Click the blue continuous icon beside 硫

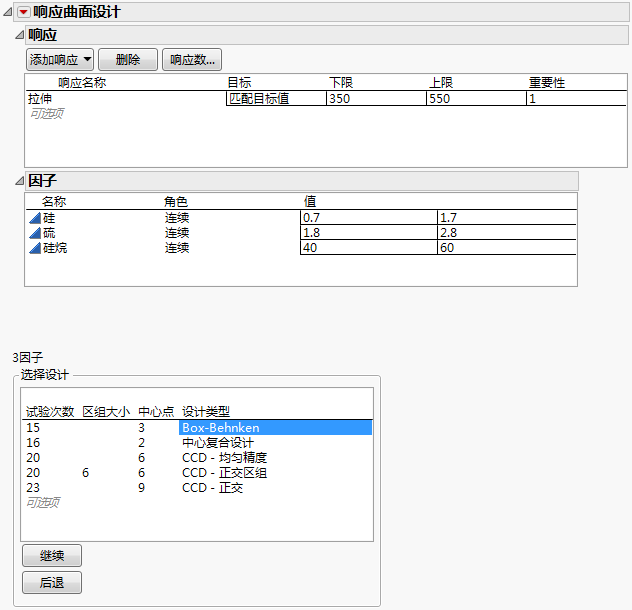[34, 232]
